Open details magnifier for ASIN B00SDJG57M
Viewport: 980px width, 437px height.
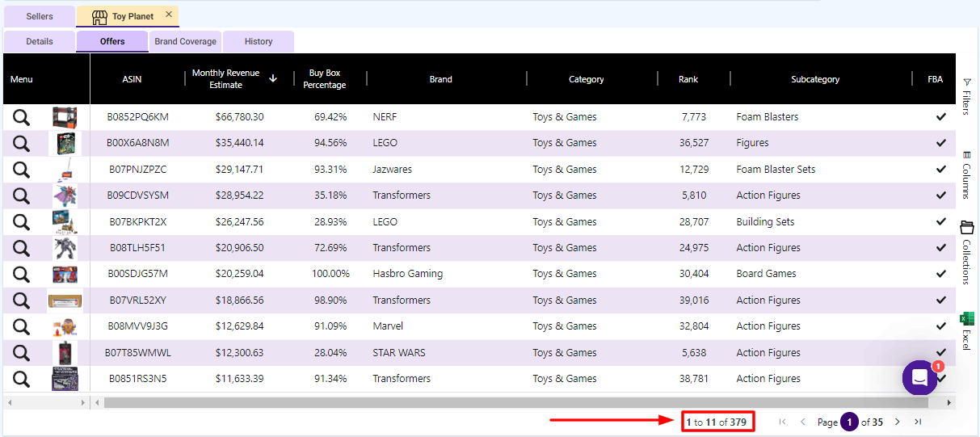21,274
